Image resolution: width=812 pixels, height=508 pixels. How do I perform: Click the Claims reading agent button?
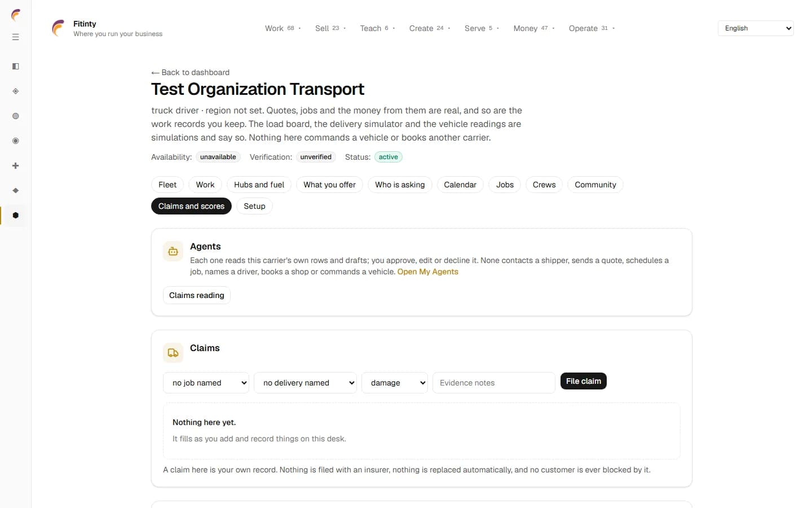197,295
